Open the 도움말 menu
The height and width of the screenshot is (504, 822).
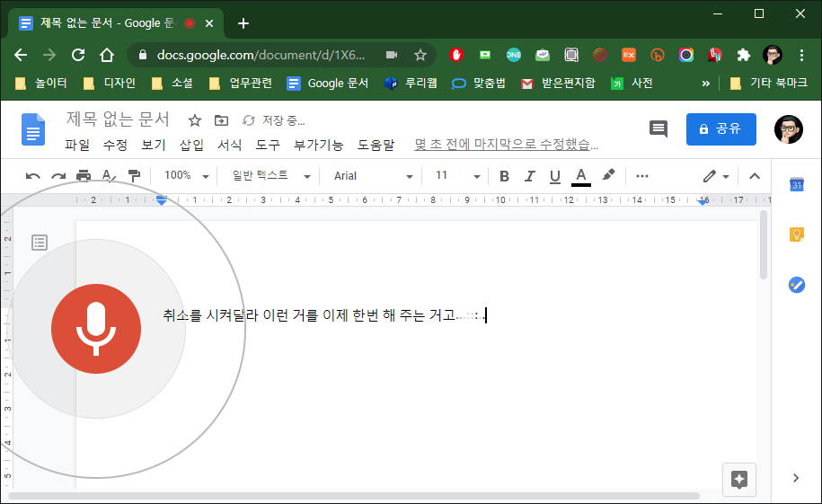(376, 145)
